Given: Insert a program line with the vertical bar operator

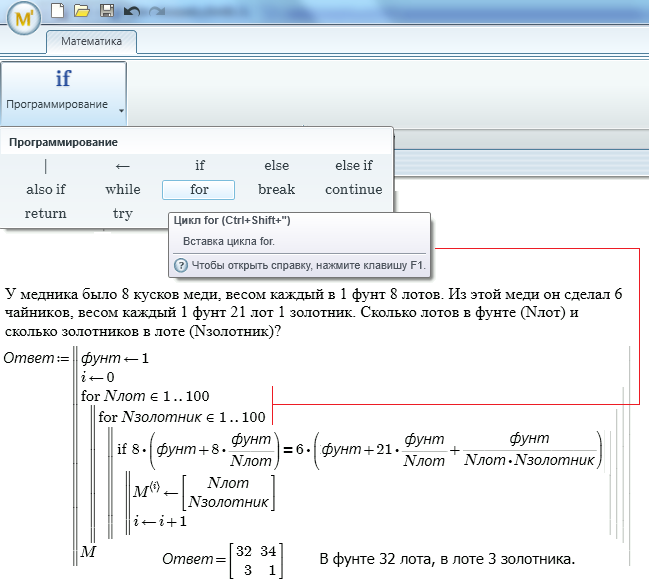Looking at the screenshot, I should point(46,166).
